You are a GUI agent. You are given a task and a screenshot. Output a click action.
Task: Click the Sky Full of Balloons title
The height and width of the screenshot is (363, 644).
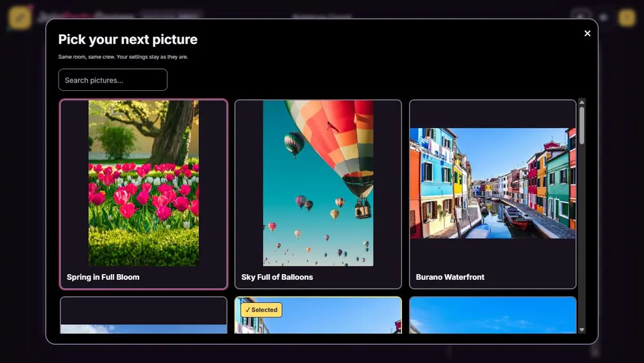coord(277,277)
